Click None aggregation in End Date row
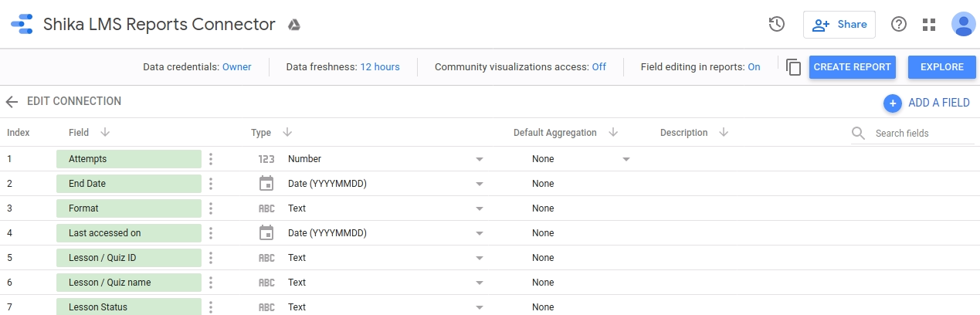 tap(543, 184)
